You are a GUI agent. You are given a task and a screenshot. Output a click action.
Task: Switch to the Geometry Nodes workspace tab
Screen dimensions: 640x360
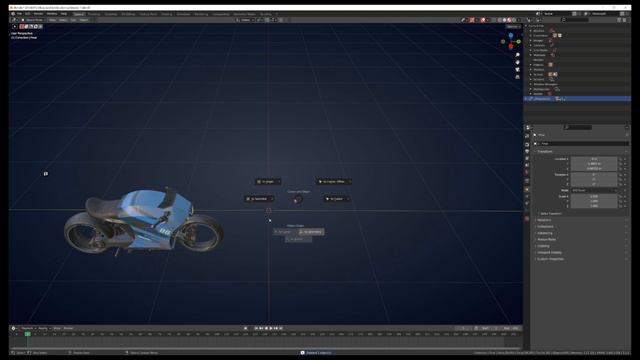point(244,14)
